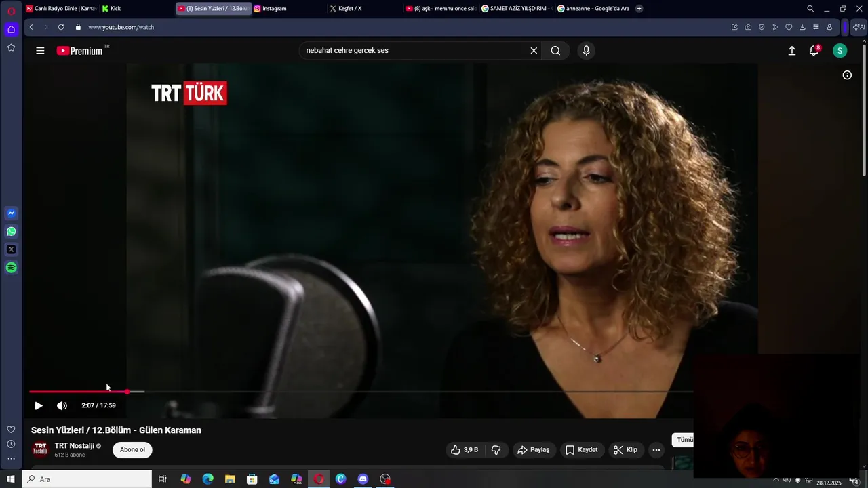Viewport: 868px width, 488px height.
Task: Switch to SAMET AZİZ YILŞDIRIM tab
Action: point(517,9)
